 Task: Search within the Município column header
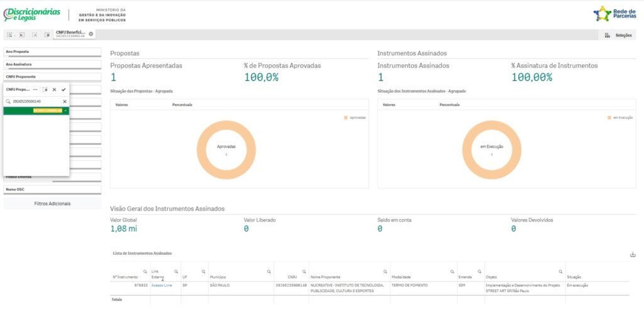point(269,272)
